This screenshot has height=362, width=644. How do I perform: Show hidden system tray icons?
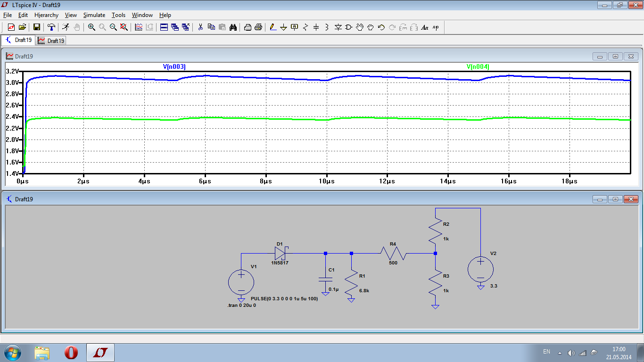tap(560, 353)
